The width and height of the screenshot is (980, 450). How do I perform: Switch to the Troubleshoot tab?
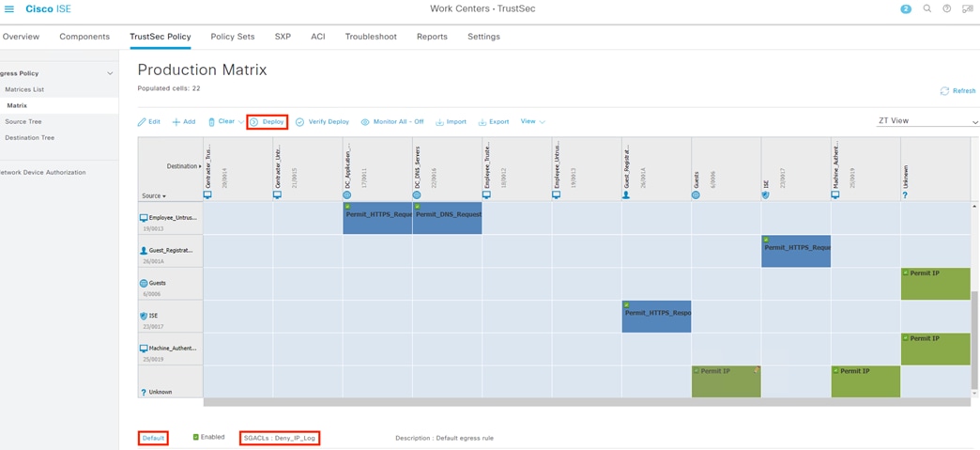(371, 37)
